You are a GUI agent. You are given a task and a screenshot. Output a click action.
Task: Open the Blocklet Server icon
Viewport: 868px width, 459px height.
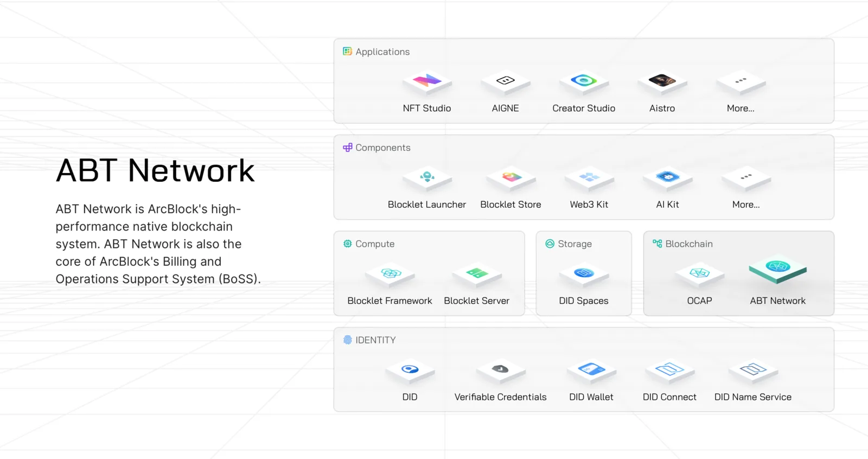pyautogui.click(x=477, y=275)
